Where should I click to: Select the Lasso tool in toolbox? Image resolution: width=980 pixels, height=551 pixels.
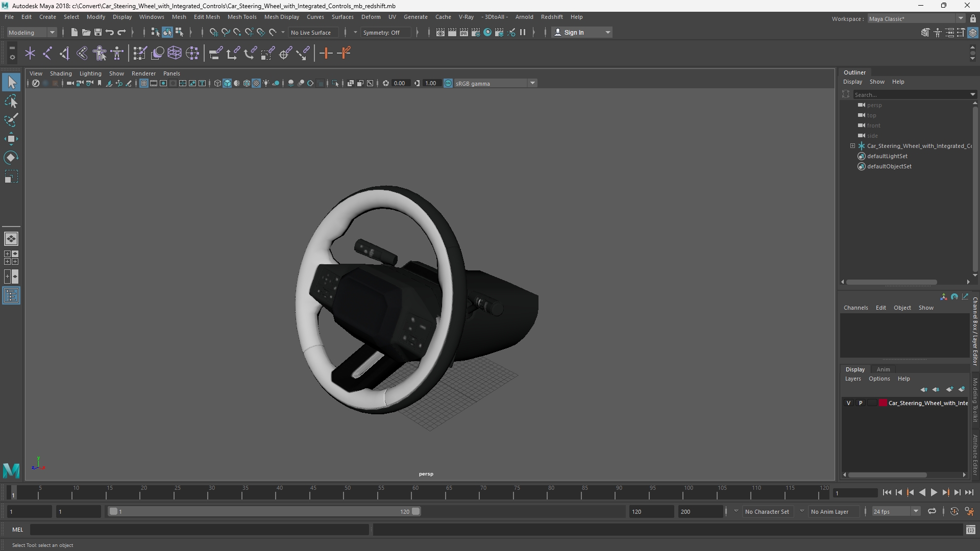[x=11, y=102]
